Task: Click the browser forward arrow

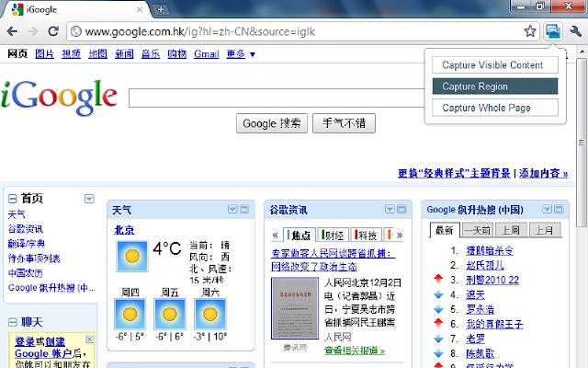Action: 33,31
